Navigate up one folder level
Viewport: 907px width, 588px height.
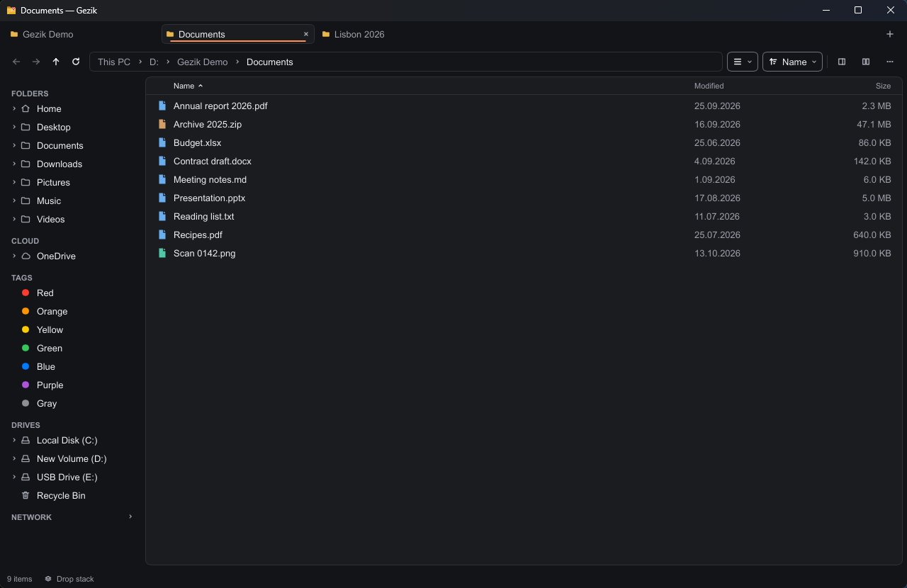click(56, 62)
